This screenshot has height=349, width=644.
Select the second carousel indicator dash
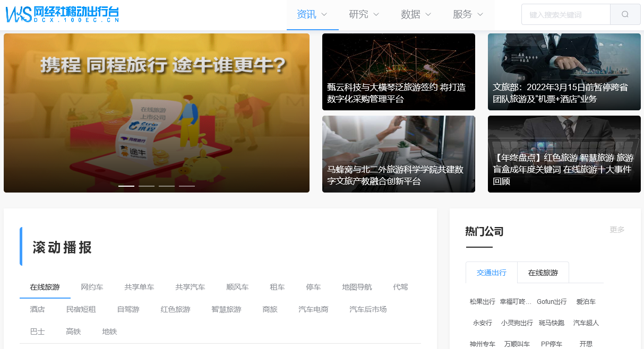(147, 186)
